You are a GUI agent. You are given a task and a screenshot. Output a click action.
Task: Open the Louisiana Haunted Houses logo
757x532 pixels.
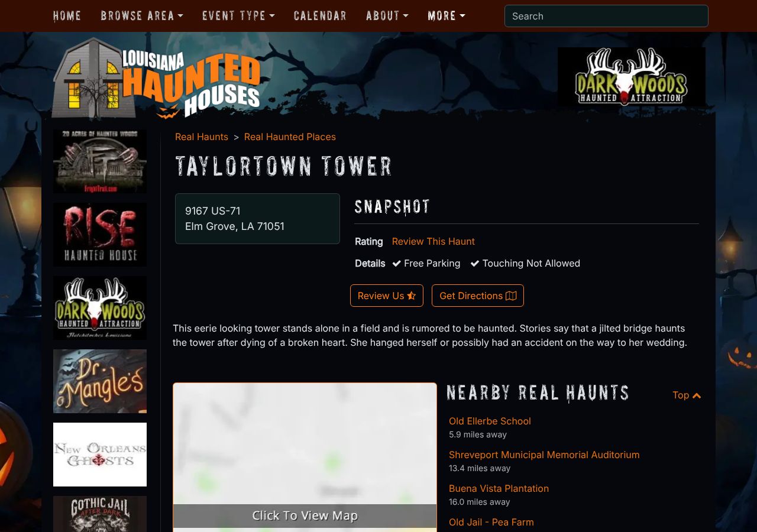[x=157, y=77]
